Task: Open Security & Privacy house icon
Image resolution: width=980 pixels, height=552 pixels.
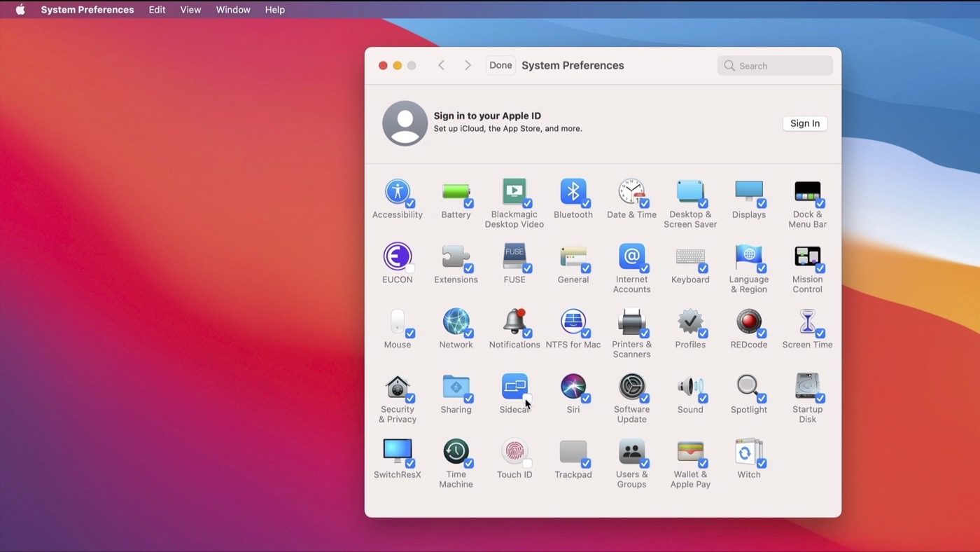Action: coord(397,387)
